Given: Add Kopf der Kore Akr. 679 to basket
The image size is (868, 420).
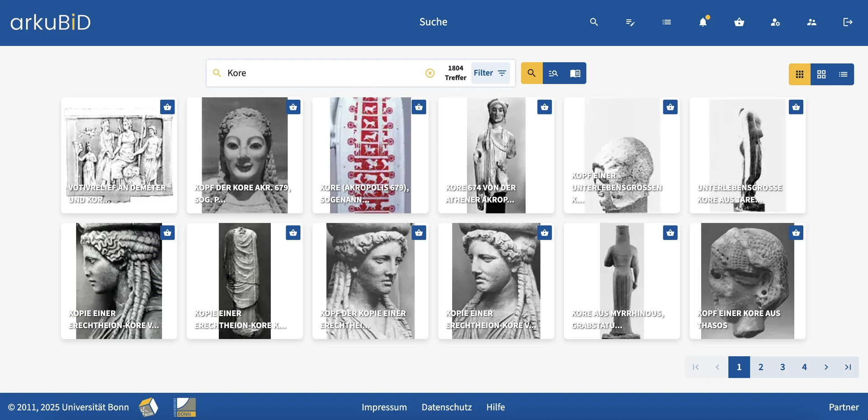Looking at the screenshot, I should [x=293, y=107].
